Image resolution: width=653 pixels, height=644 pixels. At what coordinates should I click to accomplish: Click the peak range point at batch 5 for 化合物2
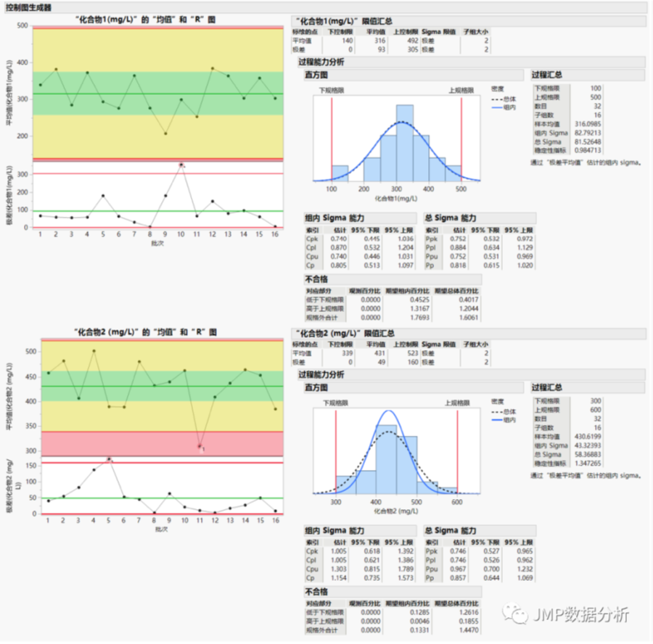(x=109, y=460)
